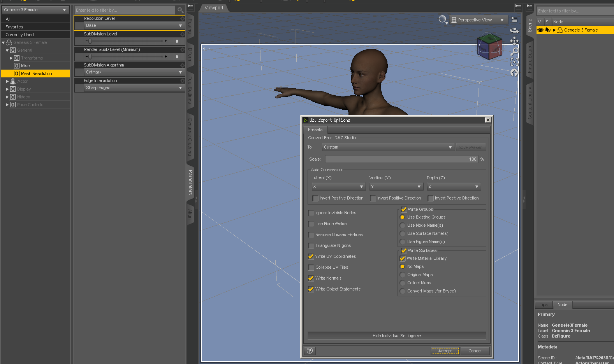Open the Resolution Level Base dropdown
Viewport: 614px width, 364px height.
pyautogui.click(x=134, y=26)
